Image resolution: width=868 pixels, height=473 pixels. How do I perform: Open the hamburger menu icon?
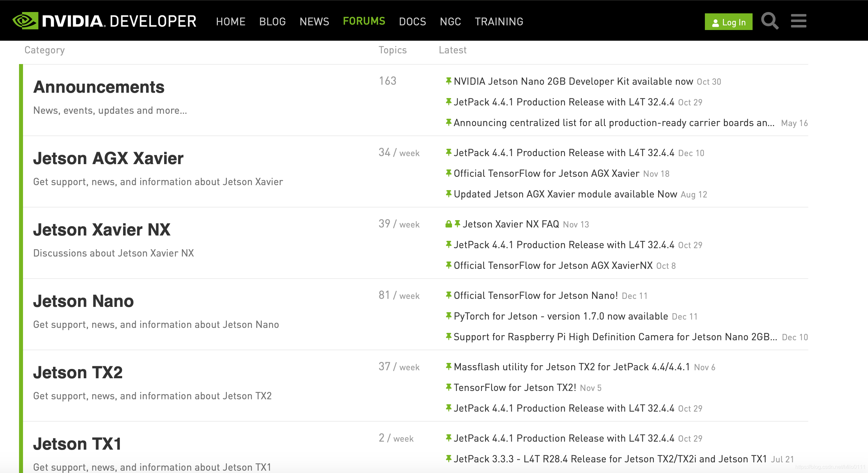pyautogui.click(x=799, y=21)
